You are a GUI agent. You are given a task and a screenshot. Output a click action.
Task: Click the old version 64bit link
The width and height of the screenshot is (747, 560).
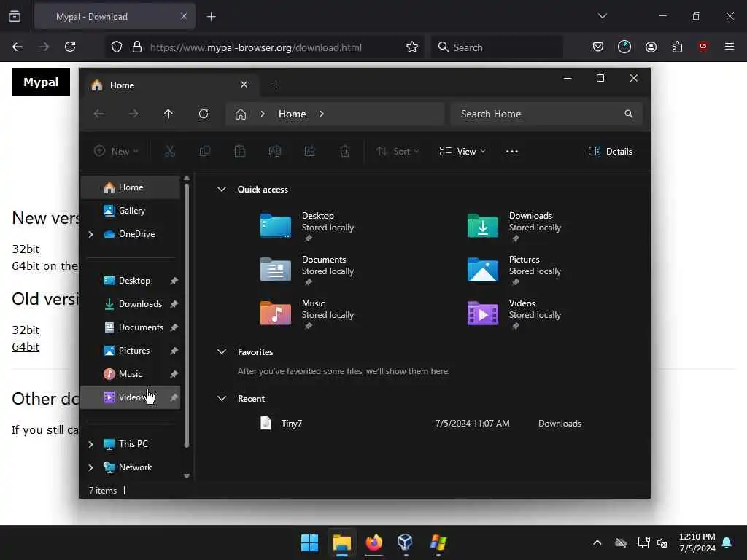(26, 346)
